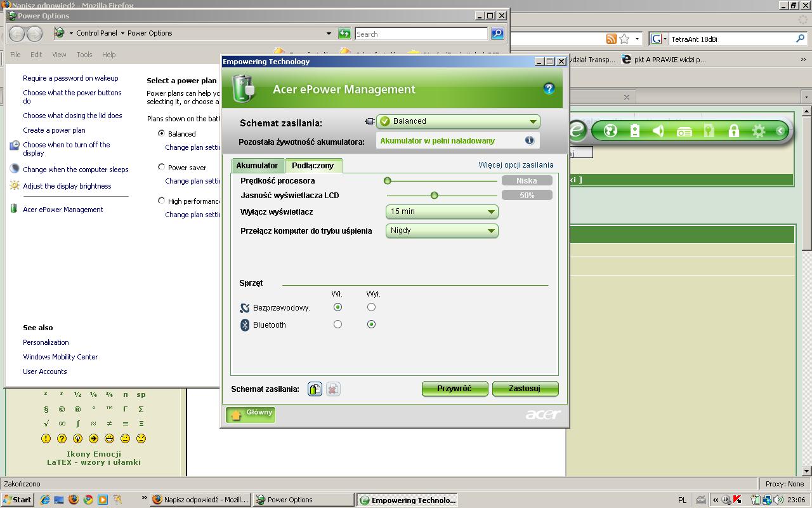Click Start button
Image resolution: width=812 pixels, height=508 pixels.
coord(17,500)
